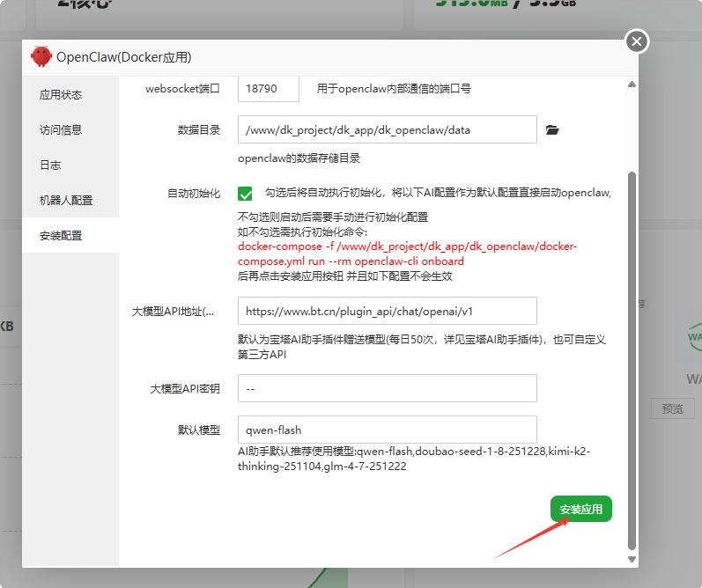Close the OpenClaw dialog with the X button

(637, 41)
